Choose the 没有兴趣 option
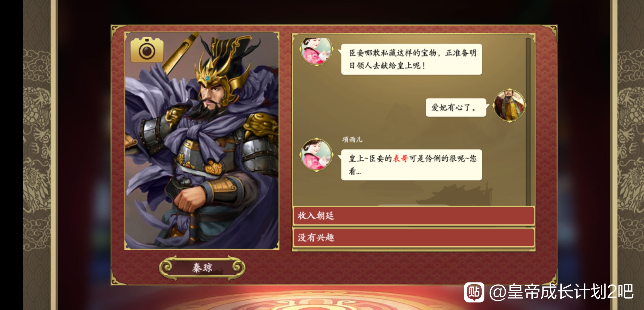This screenshot has height=310, width=644. (414, 237)
